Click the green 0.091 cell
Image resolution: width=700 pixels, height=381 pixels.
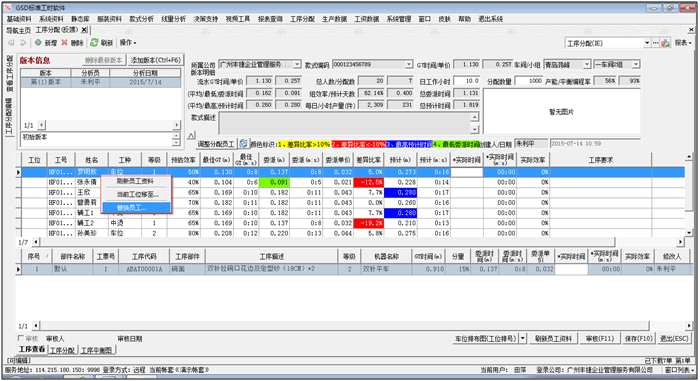pos(274,182)
